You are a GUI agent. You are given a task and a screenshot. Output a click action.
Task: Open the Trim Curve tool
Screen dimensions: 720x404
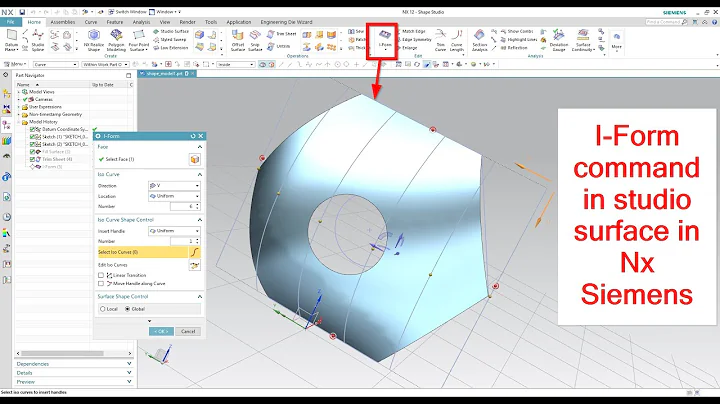(x=440, y=40)
